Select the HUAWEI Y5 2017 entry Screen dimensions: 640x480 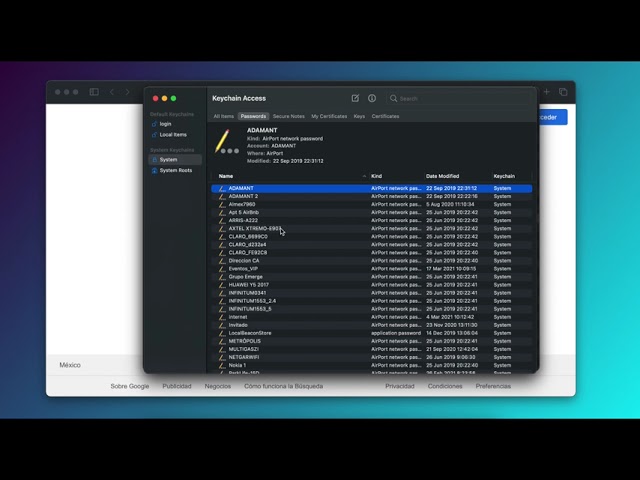click(x=371, y=285)
